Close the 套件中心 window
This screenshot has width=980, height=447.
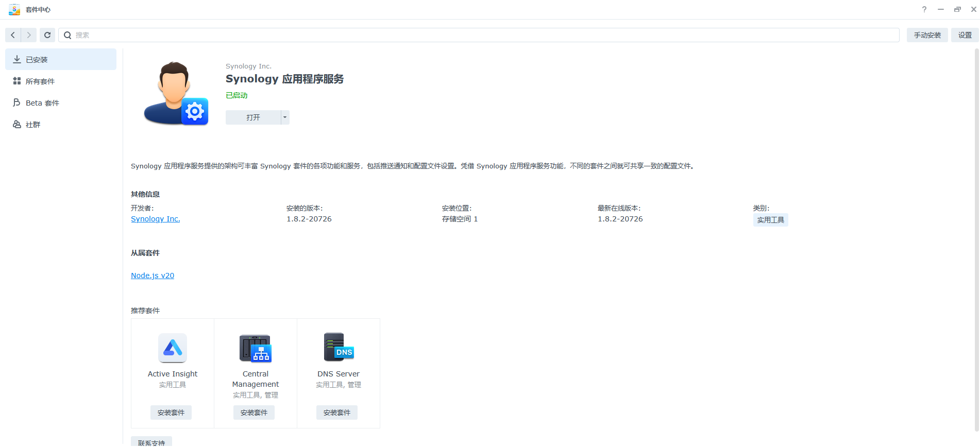[x=973, y=9]
